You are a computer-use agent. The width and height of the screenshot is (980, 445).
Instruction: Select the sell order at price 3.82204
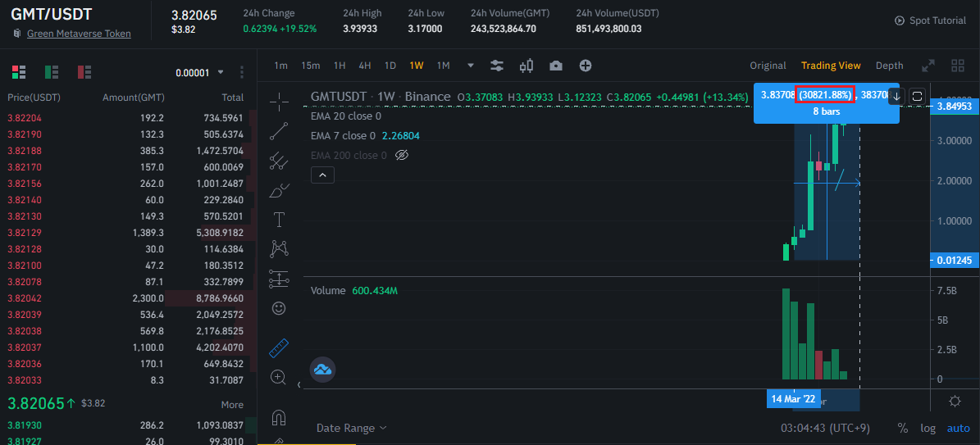tap(128, 117)
